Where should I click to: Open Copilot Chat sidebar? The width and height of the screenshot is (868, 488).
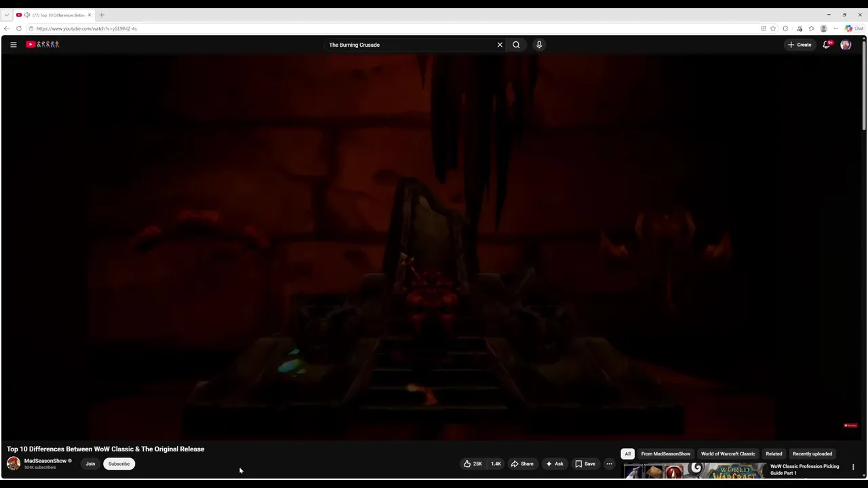(854, 28)
